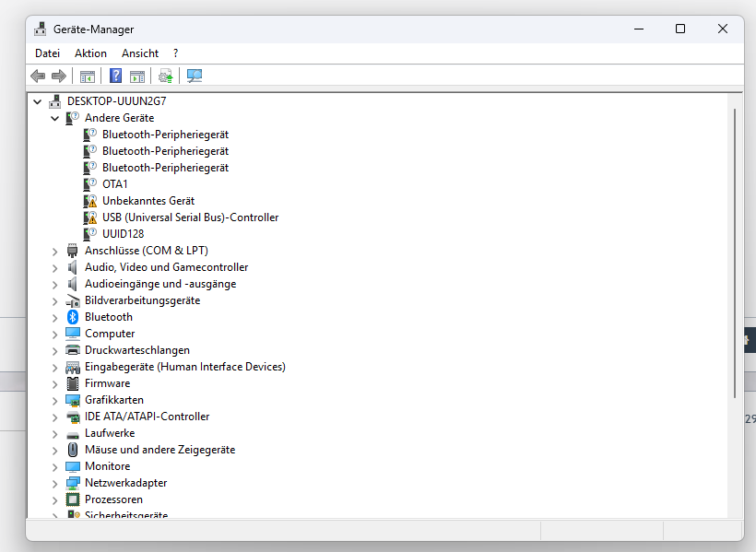Click the Bildverarbeitungsgeräte camera icon
This screenshot has width=756, height=552.
click(x=73, y=300)
